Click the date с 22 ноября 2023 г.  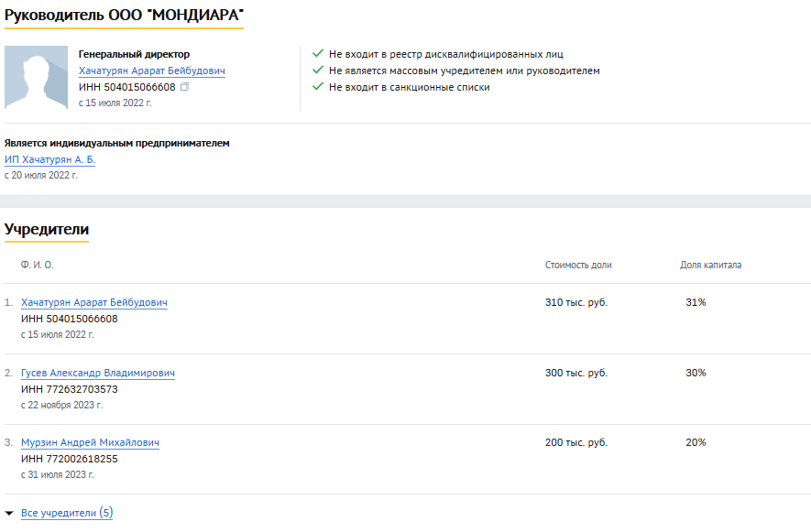pos(61,405)
